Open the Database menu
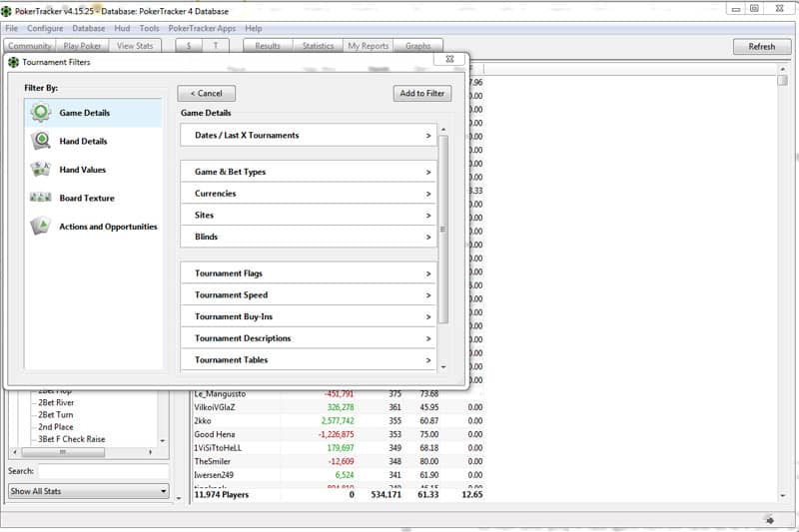The width and height of the screenshot is (799, 532). click(88, 29)
